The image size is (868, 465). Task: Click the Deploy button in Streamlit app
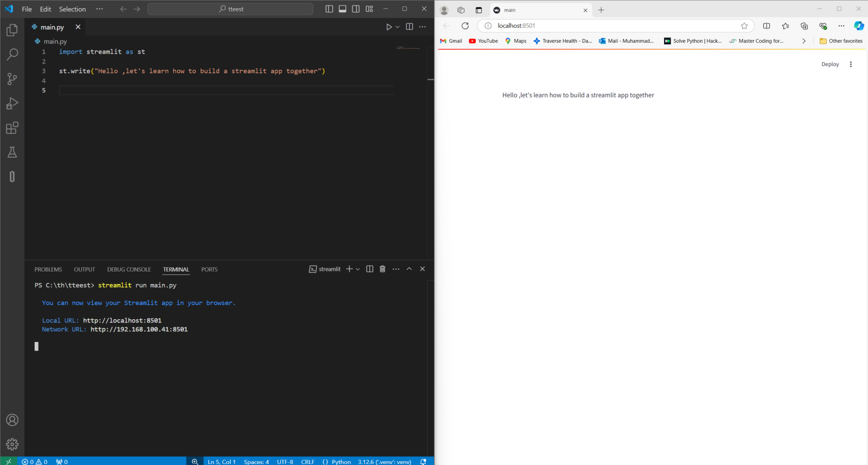(x=830, y=64)
